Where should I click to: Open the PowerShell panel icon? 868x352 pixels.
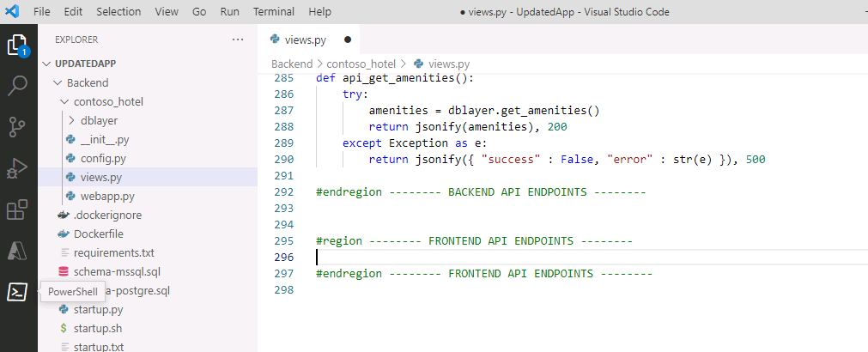18,292
